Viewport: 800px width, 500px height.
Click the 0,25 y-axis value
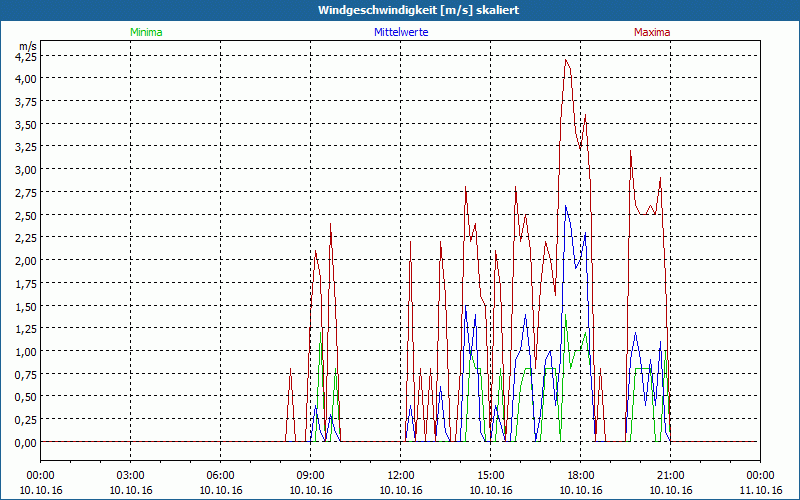pos(26,419)
